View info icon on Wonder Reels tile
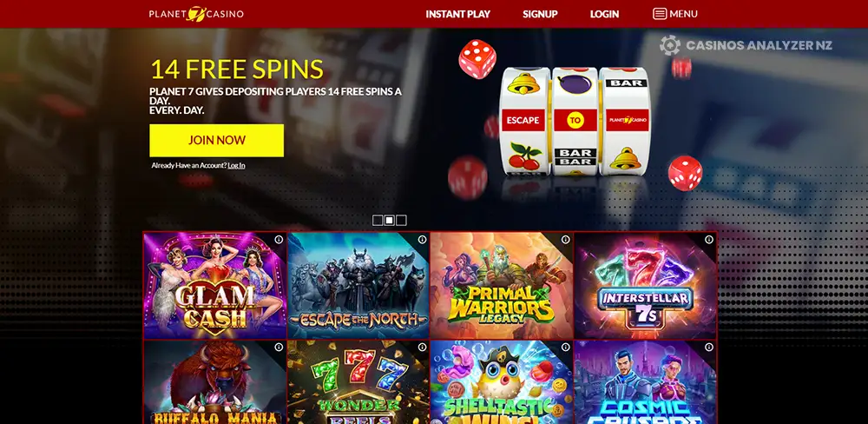Image resolution: width=868 pixels, height=424 pixels. click(423, 347)
